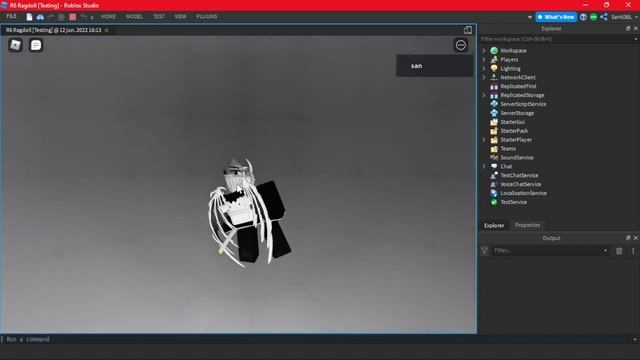Select VoiceChatService in Explorer

[x=520, y=184]
